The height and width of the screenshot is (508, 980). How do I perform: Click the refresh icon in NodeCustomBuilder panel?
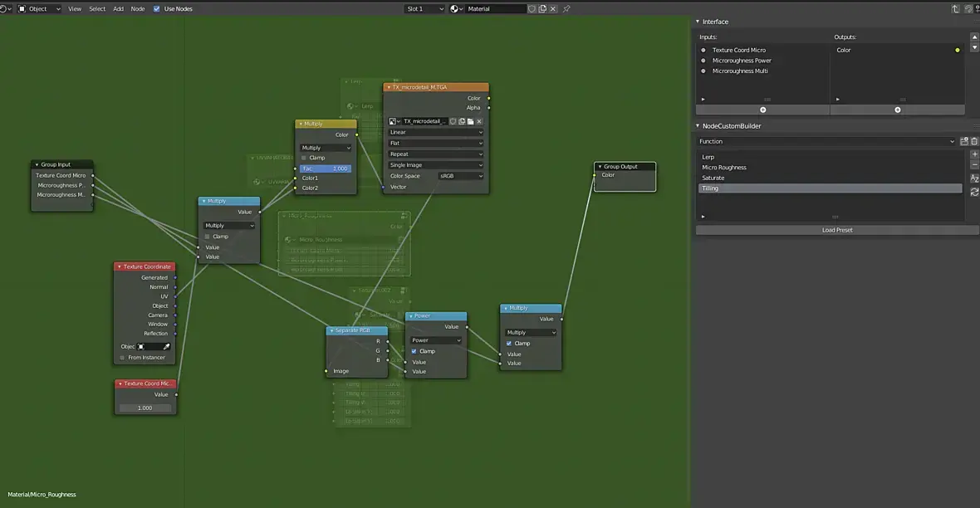pos(974,192)
